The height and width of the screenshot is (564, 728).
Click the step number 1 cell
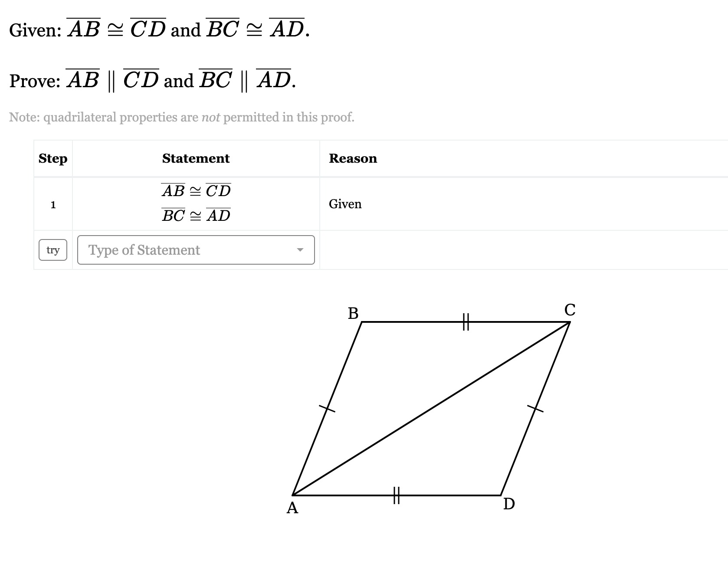(53, 204)
